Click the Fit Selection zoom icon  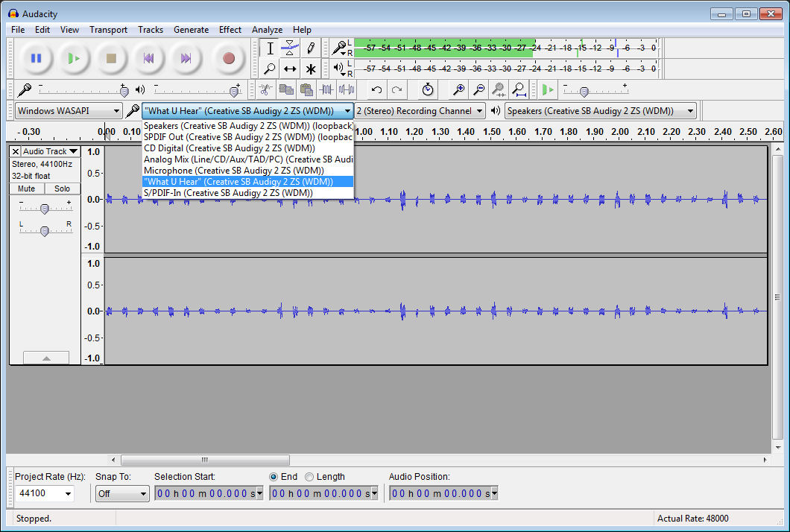[499, 89]
